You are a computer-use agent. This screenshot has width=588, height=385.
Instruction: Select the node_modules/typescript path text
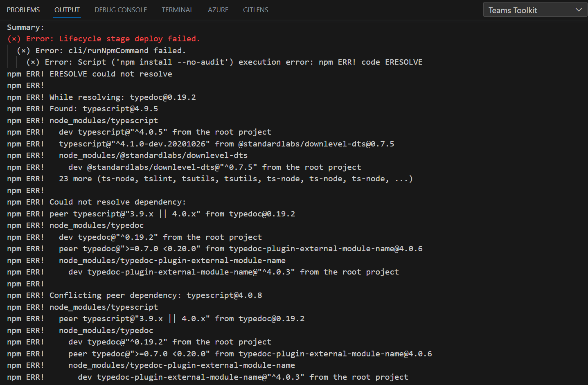[x=104, y=120]
